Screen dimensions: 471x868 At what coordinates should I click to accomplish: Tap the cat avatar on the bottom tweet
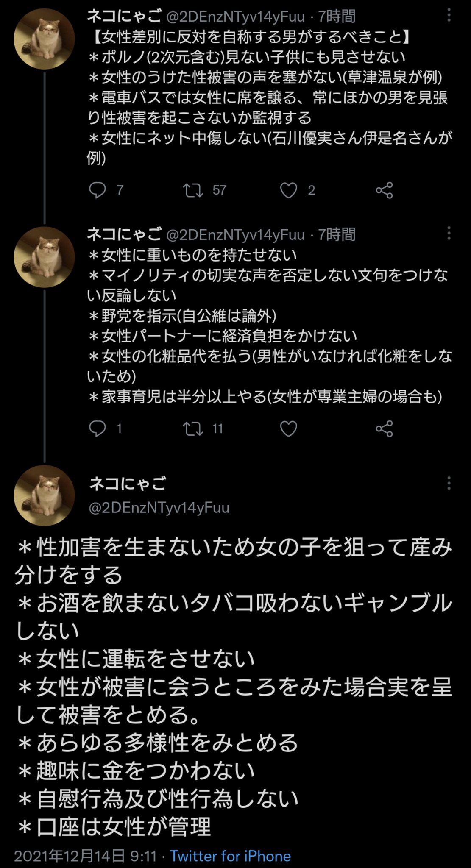pos(45,495)
